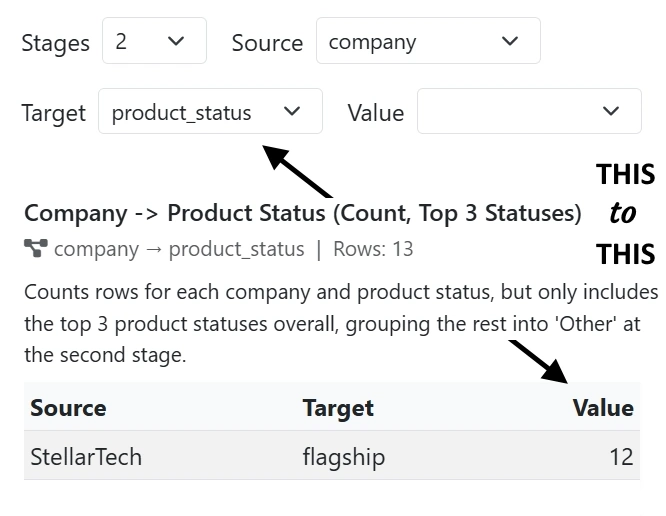Select the value 12 cell
Image resolution: width=666 pixels, height=516 pixels.
pos(621,457)
